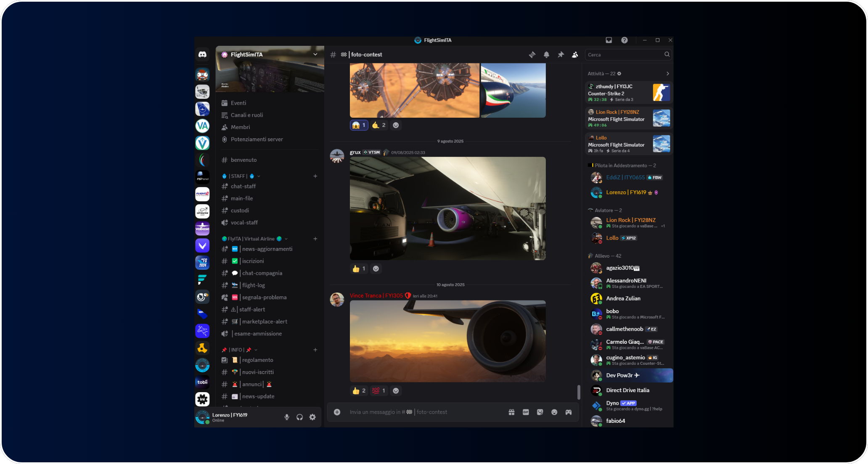Image resolution: width=868 pixels, height=464 pixels.
Task: Create a channel in the INFO category
Action: click(x=315, y=349)
